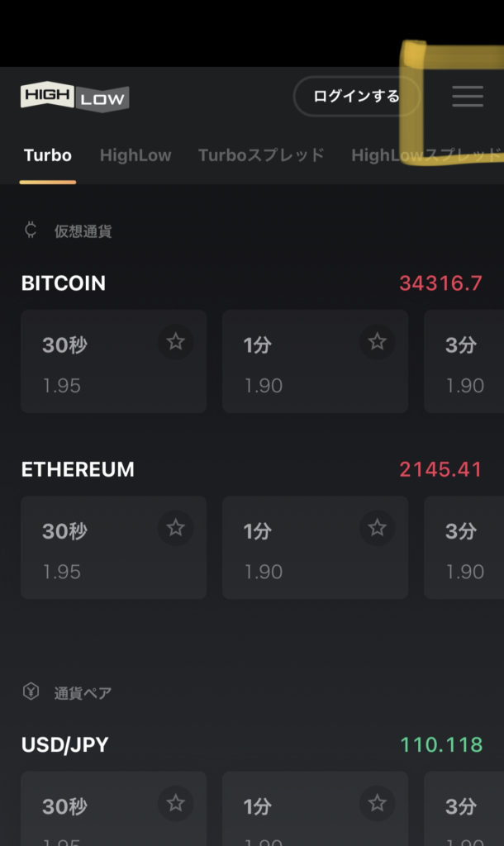Toggle star on Ethereum 30秒 option

176,528
